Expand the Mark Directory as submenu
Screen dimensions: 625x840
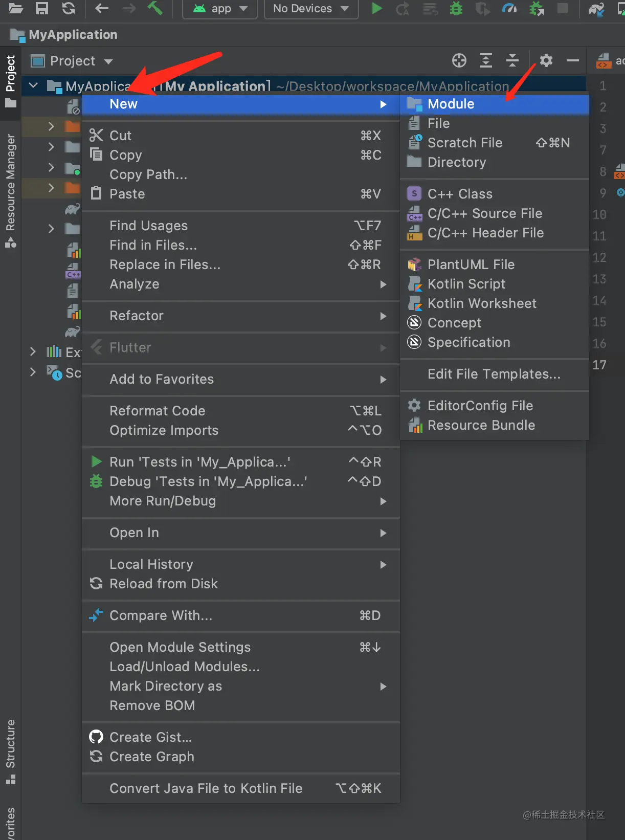pyautogui.click(x=241, y=686)
